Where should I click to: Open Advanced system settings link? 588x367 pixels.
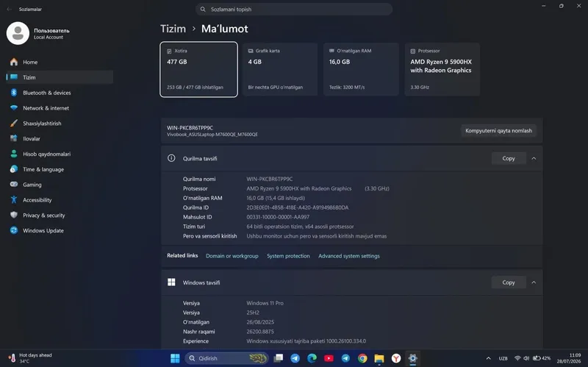click(x=348, y=256)
